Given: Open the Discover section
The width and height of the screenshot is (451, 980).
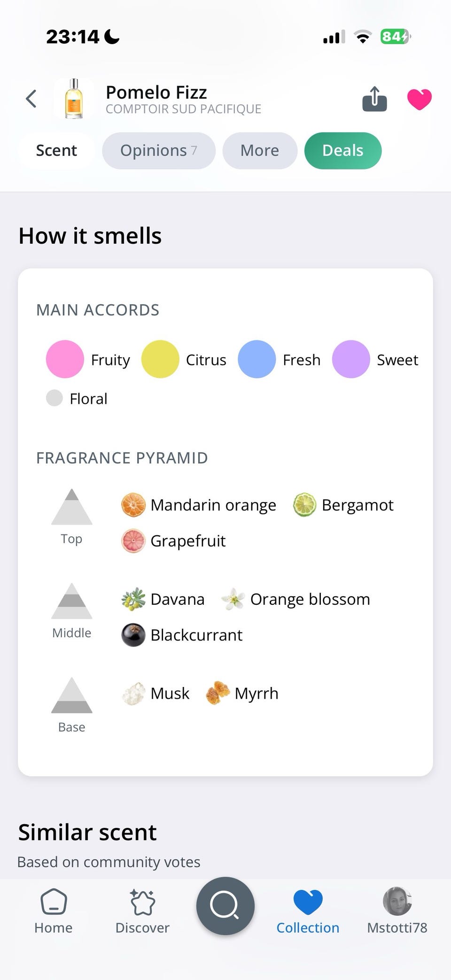Looking at the screenshot, I should tap(142, 911).
